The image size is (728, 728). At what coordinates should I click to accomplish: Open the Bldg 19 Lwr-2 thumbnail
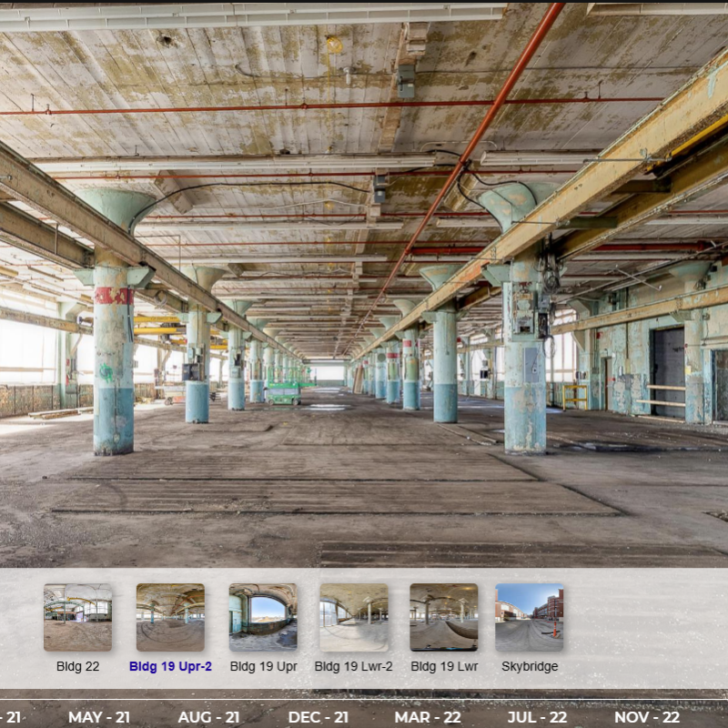[354, 617]
